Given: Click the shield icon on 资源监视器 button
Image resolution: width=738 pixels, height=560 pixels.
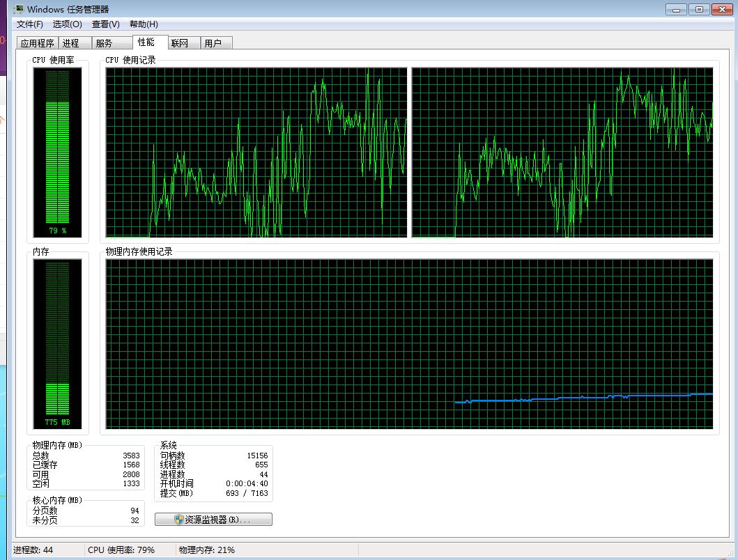Looking at the screenshot, I should pyautogui.click(x=178, y=520).
